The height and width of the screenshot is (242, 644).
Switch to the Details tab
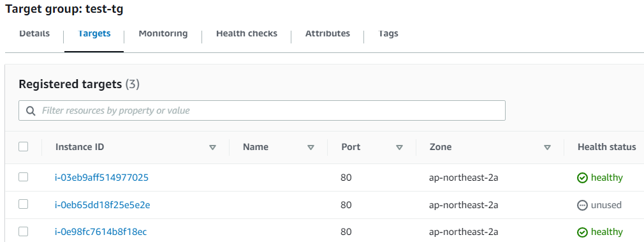click(x=34, y=33)
